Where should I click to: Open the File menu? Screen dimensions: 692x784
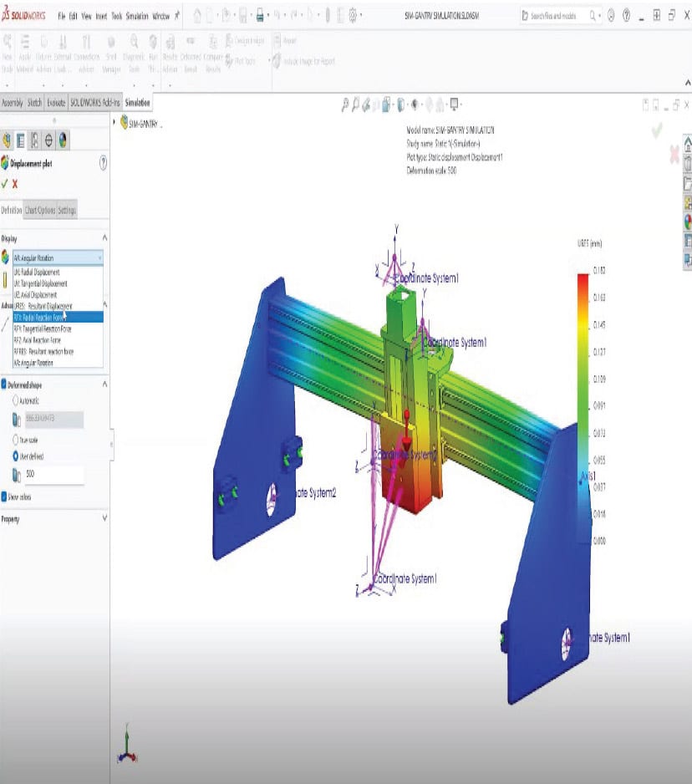62,17
